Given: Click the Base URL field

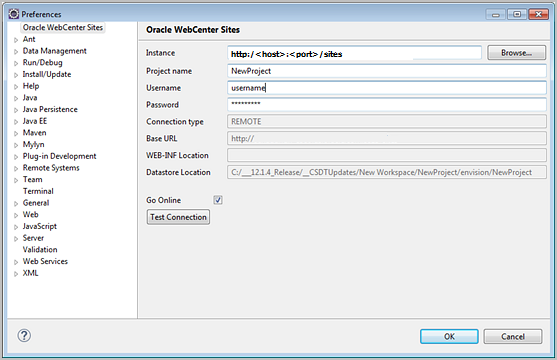Looking at the screenshot, I should click(x=387, y=138).
